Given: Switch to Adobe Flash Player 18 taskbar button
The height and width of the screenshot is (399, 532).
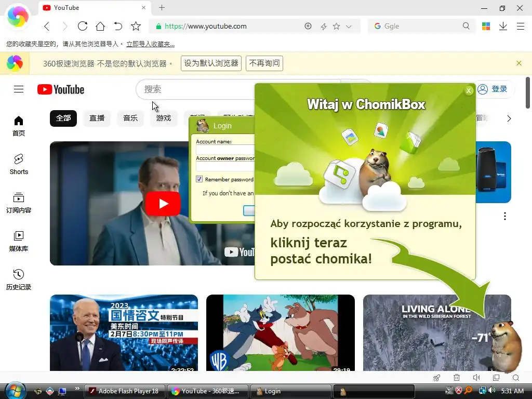Looking at the screenshot, I should (124, 391).
